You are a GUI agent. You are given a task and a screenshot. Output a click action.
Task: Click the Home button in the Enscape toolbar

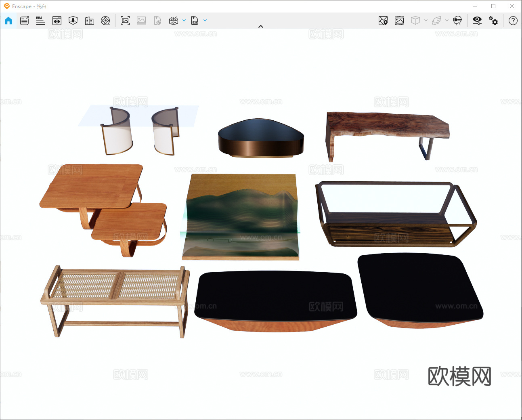click(x=8, y=21)
